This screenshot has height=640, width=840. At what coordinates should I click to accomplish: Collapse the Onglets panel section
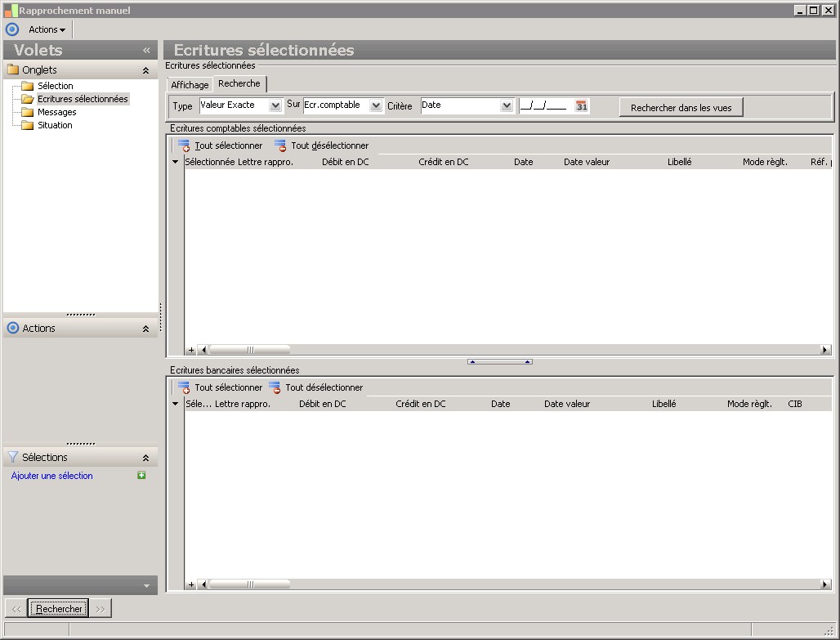[145, 70]
